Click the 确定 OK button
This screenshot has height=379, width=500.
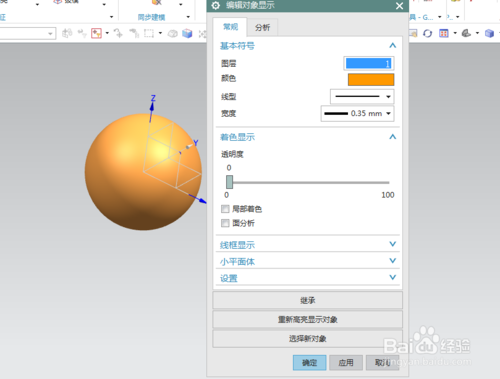310,363
